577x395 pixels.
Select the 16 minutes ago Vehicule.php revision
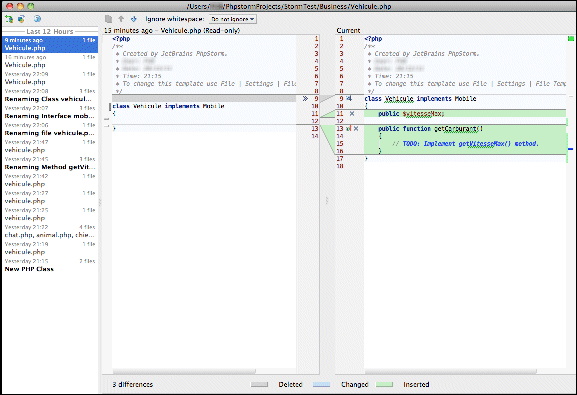pyautogui.click(x=50, y=61)
